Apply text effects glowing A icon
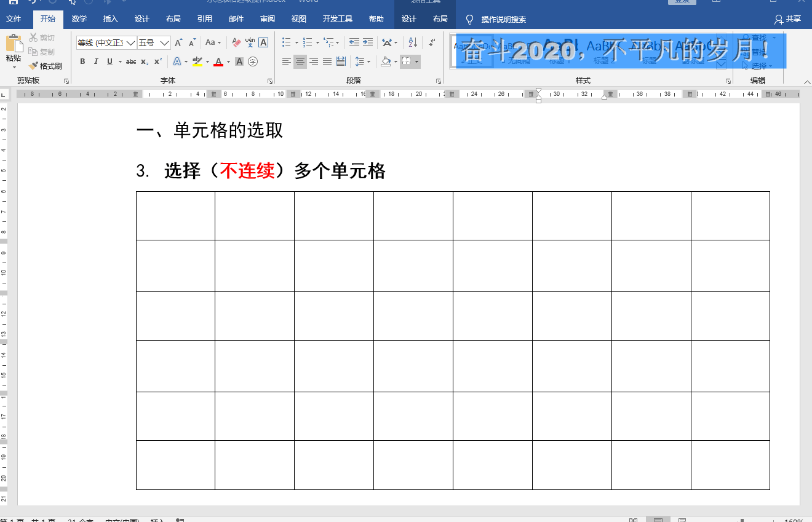Image resolution: width=812 pixels, height=522 pixels. [x=177, y=61]
